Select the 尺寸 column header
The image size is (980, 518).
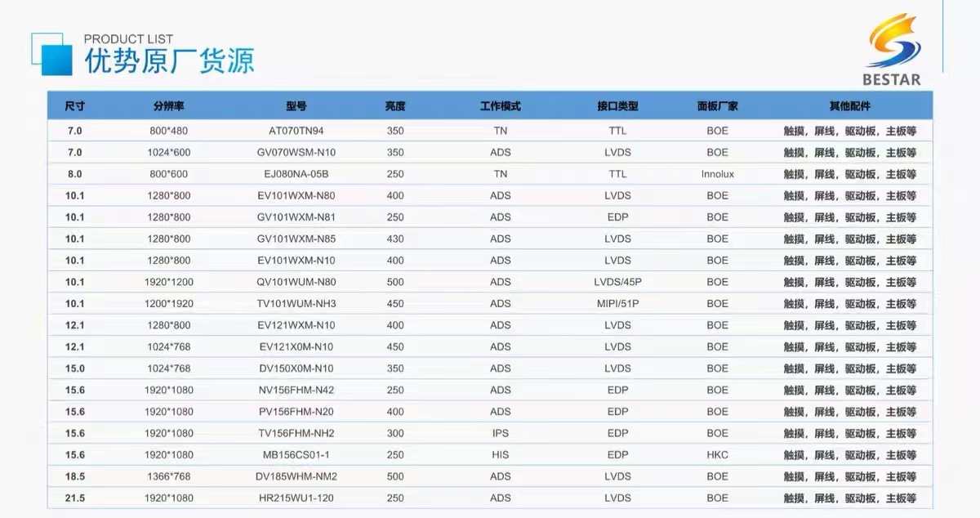75,106
